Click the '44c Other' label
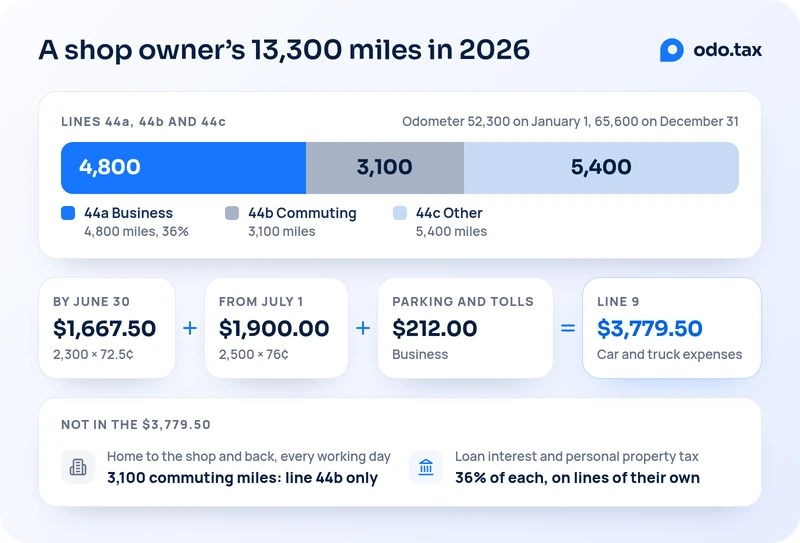Viewport: 800px width, 543px height. click(x=449, y=213)
